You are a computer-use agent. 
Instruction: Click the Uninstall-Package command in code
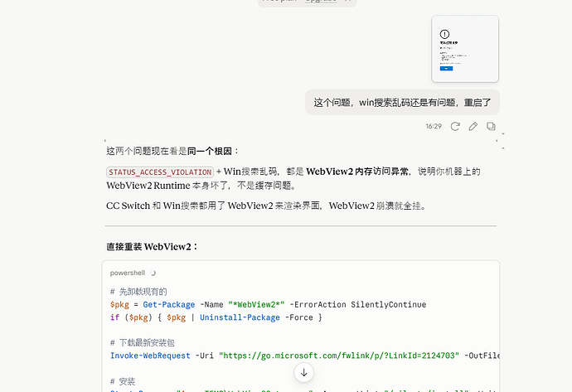point(240,317)
